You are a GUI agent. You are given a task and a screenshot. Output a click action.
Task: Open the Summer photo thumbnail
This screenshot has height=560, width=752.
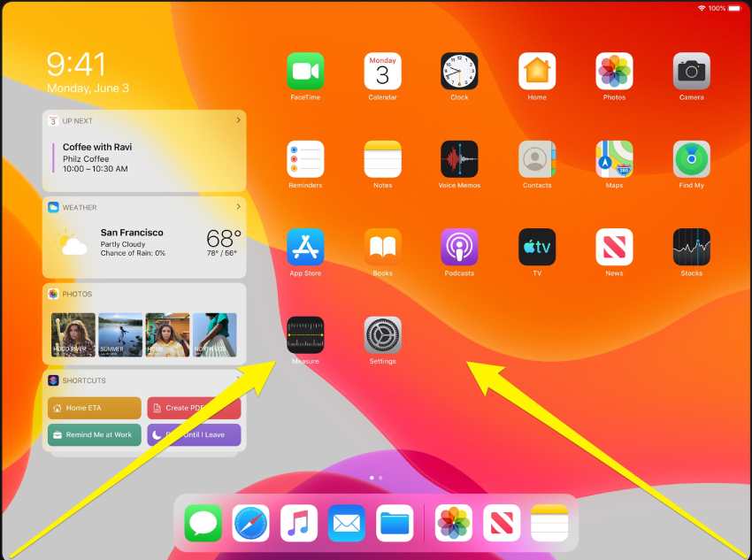click(x=120, y=334)
